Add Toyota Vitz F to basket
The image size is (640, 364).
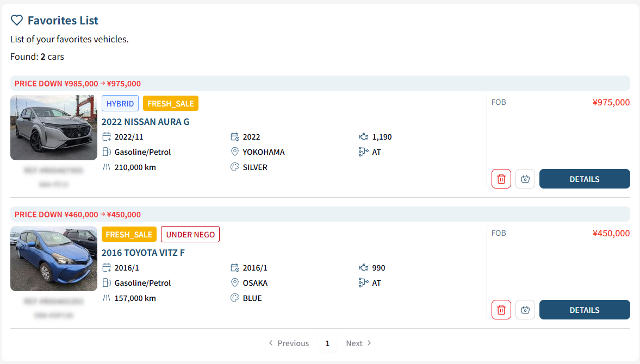tap(525, 309)
